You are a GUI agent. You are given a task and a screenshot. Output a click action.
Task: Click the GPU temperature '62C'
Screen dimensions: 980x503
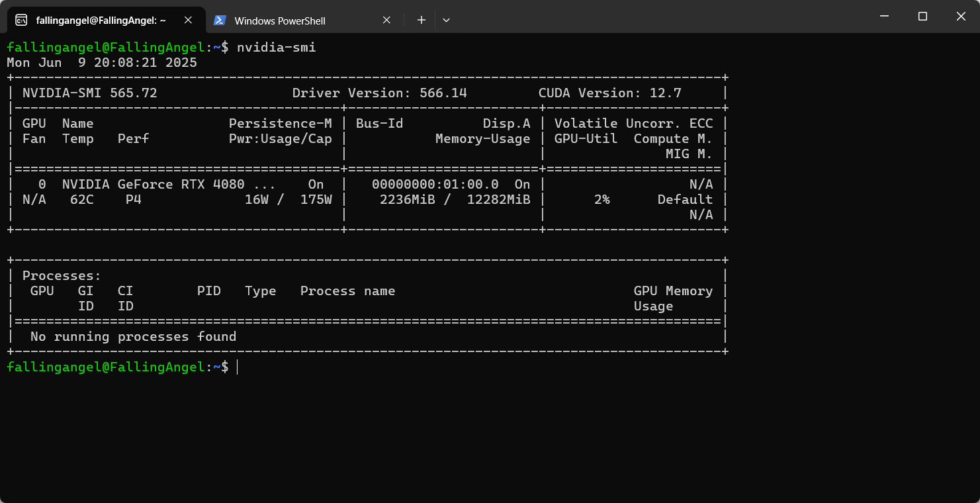(x=82, y=200)
